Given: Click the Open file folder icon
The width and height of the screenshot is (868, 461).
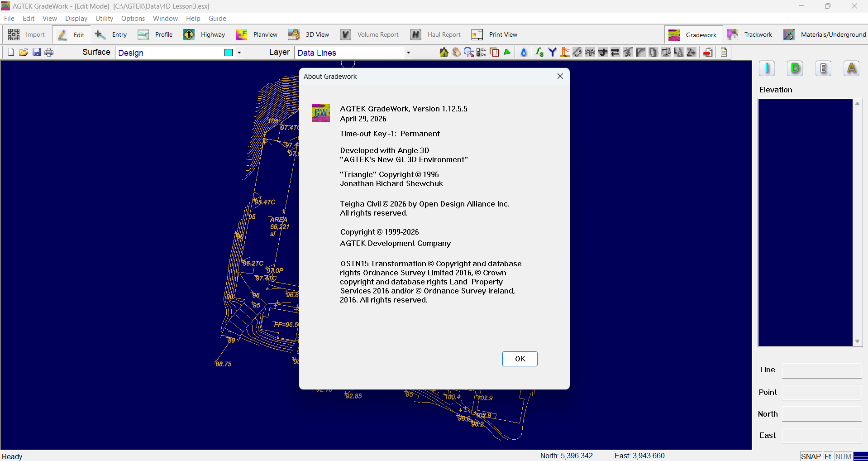Looking at the screenshot, I should 24,52.
